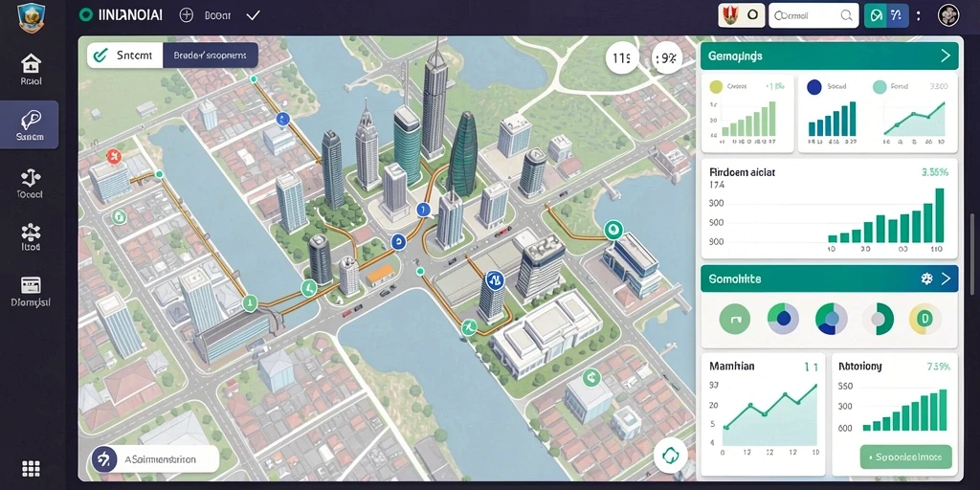Toggle the green icon button beside search
The image size is (980, 490).
876,15
